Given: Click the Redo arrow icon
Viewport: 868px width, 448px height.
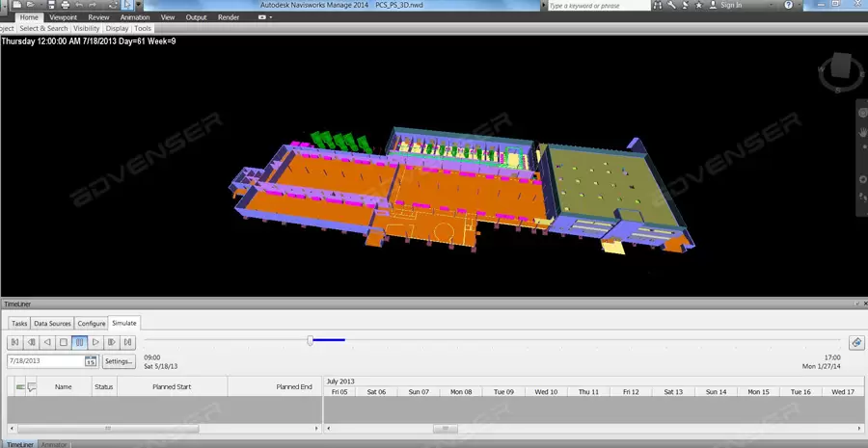Looking at the screenshot, I should pos(93,5).
